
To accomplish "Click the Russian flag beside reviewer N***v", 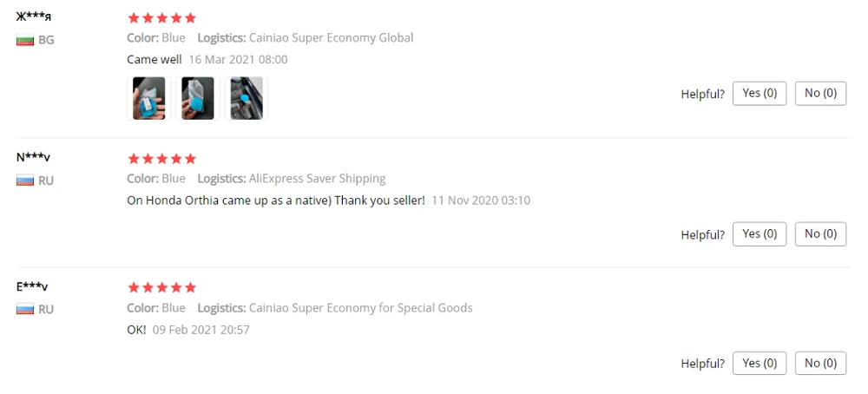I will pyautogui.click(x=25, y=181).
